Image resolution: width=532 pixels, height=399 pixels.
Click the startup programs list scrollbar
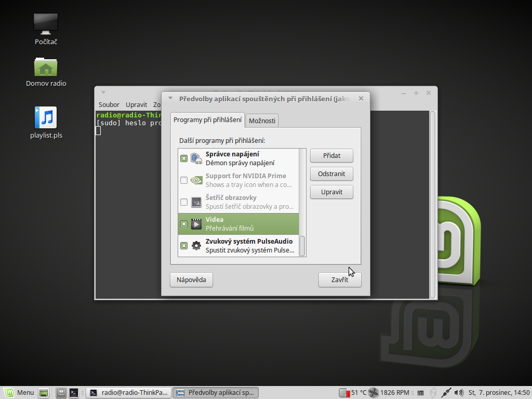pyautogui.click(x=302, y=245)
